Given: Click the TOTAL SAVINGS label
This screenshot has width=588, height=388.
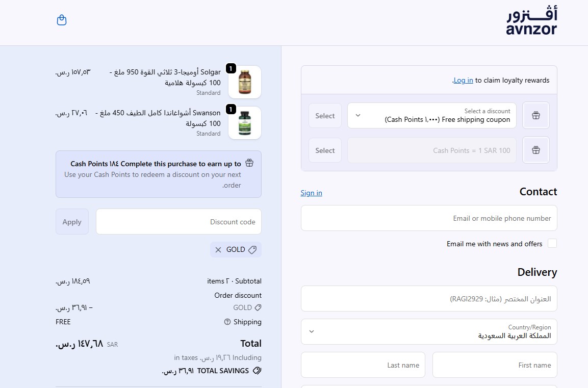Looking at the screenshot, I should tap(223, 371).
